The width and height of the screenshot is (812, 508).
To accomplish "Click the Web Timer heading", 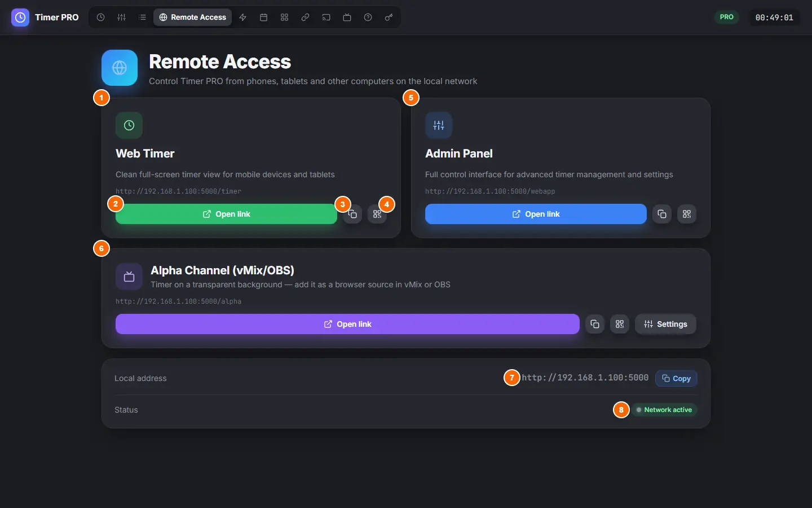I will 145,154.
